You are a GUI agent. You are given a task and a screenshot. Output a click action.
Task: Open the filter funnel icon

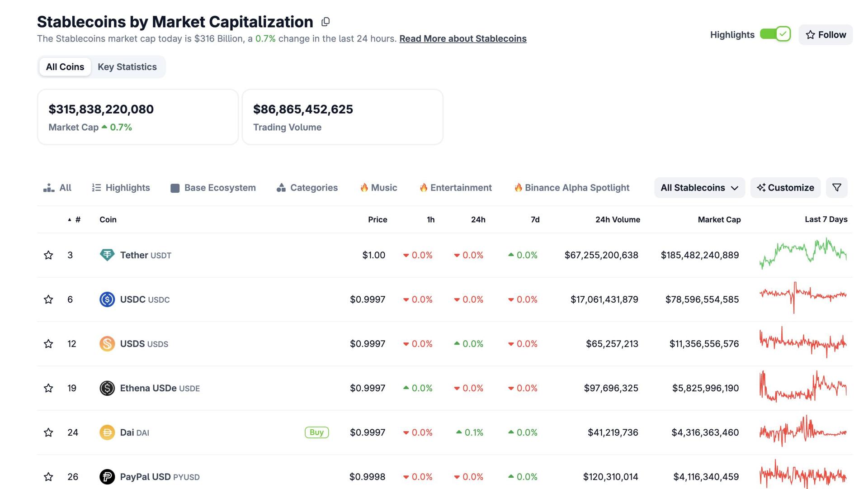coord(836,187)
